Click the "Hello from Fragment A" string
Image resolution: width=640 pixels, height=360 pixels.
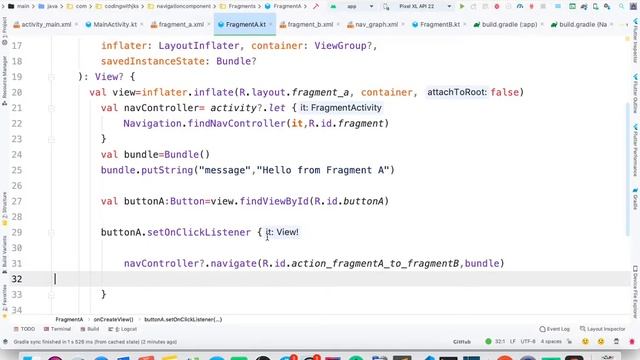pos(323,170)
